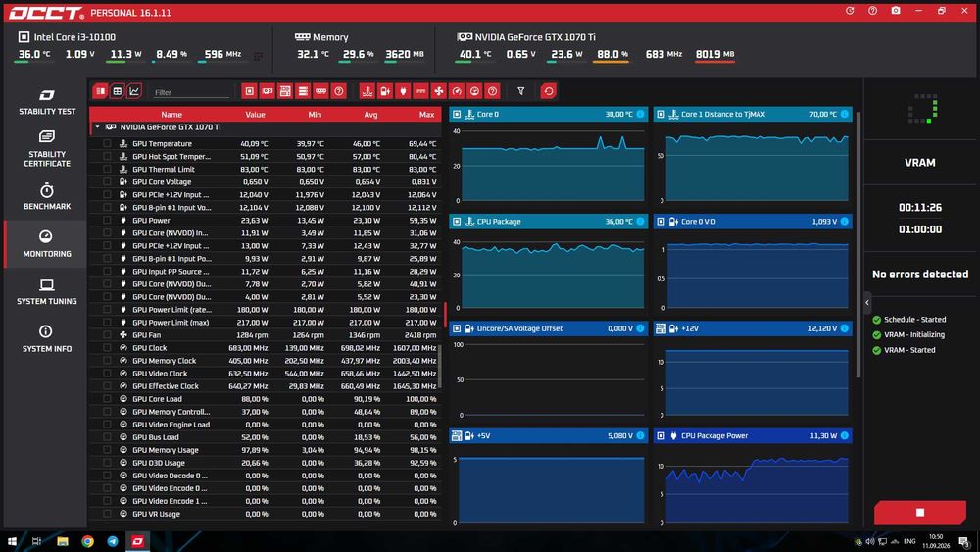Take a screenshot with the camera icon

tap(896, 11)
